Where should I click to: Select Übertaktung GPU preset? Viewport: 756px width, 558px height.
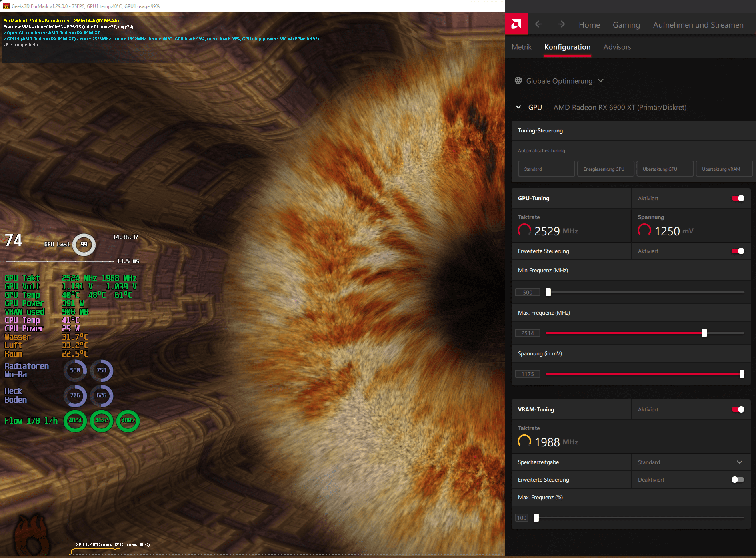[x=665, y=169]
